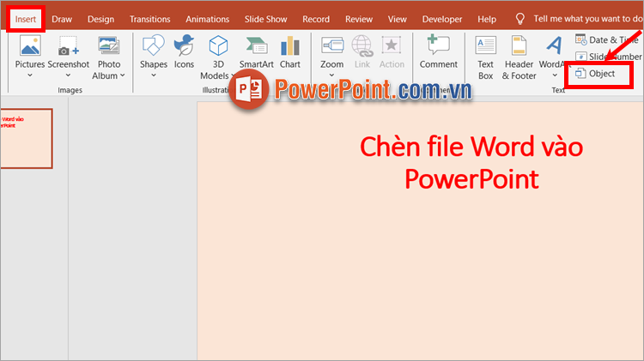
Task: Insert a SmartArt graphic
Action: [x=256, y=51]
